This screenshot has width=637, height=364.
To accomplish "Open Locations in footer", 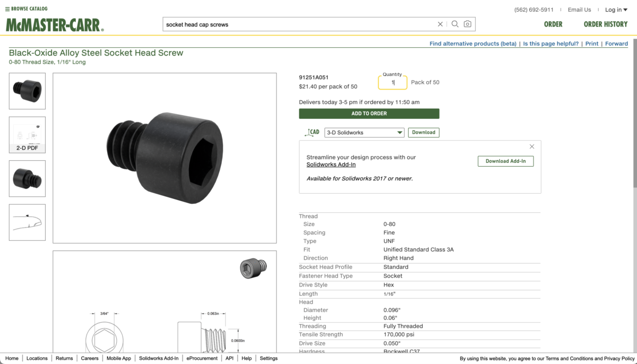I will click(x=37, y=358).
